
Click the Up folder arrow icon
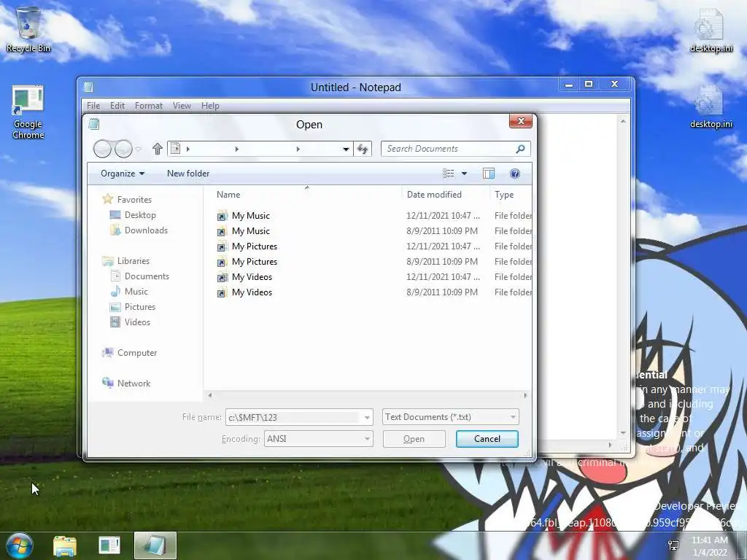click(158, 149)
